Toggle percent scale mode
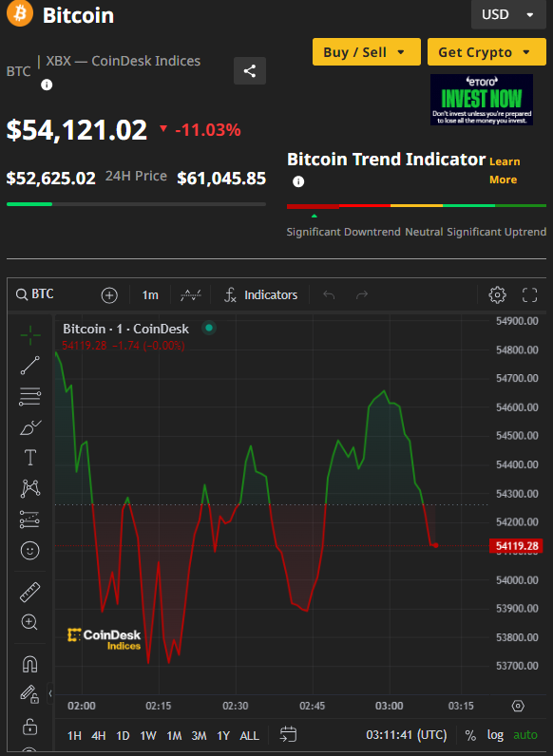 pos(470,735)
